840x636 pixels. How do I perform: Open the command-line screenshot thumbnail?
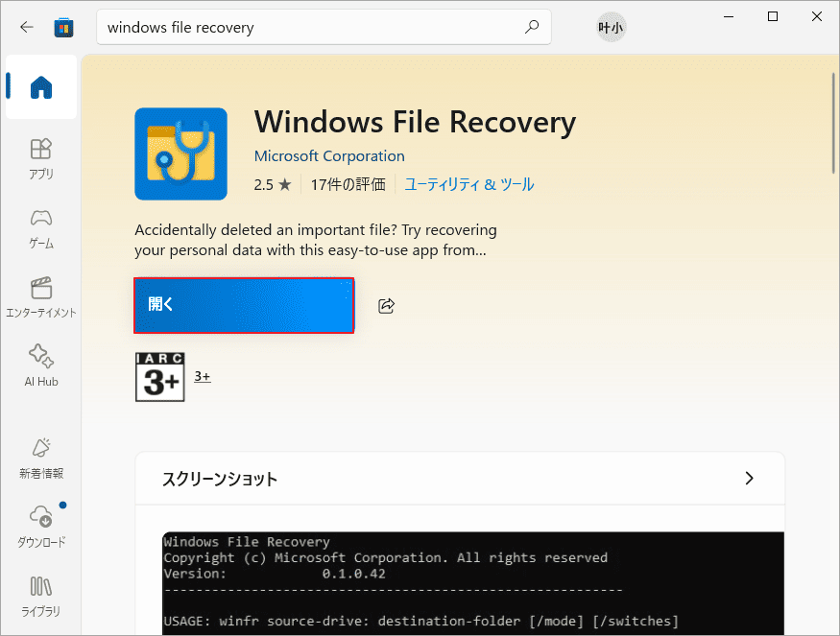473,583
